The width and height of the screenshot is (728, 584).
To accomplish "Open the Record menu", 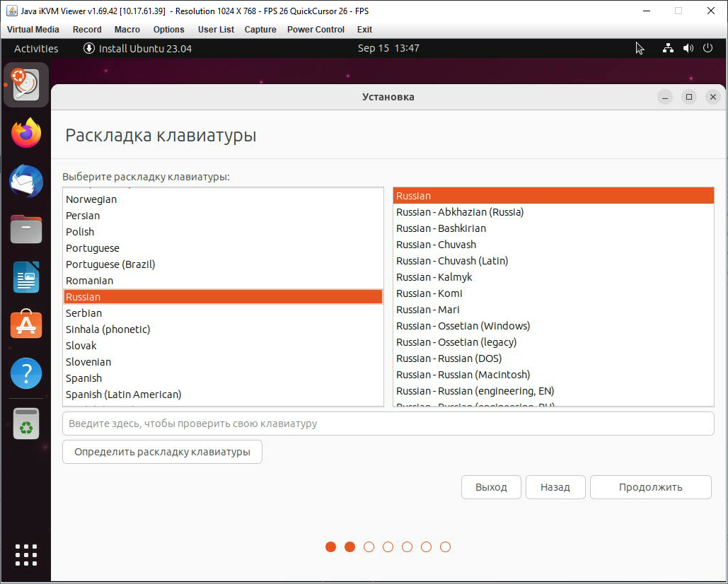I will click(87, 29).
